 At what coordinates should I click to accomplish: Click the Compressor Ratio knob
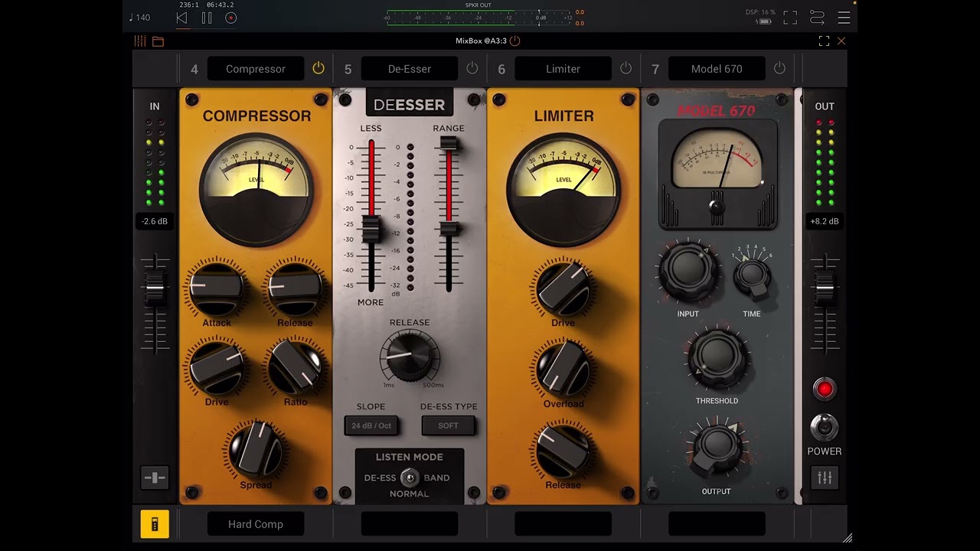[x=296, y=367]
